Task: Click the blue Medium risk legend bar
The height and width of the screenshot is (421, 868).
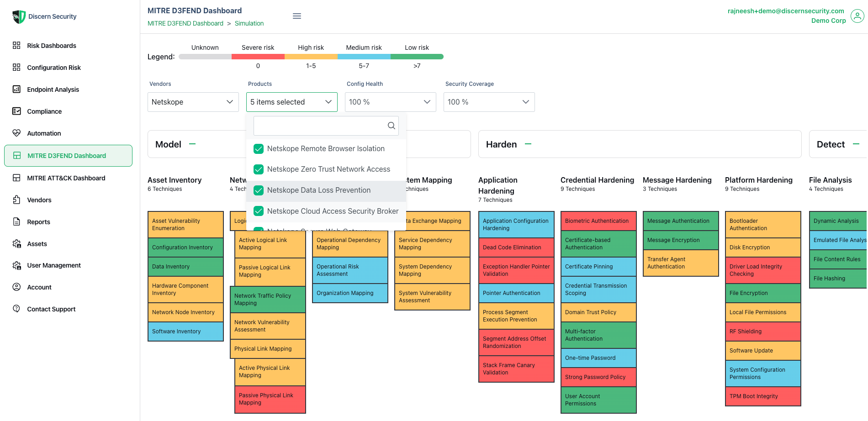Action: pyautogui.click(x=364, y=57)
